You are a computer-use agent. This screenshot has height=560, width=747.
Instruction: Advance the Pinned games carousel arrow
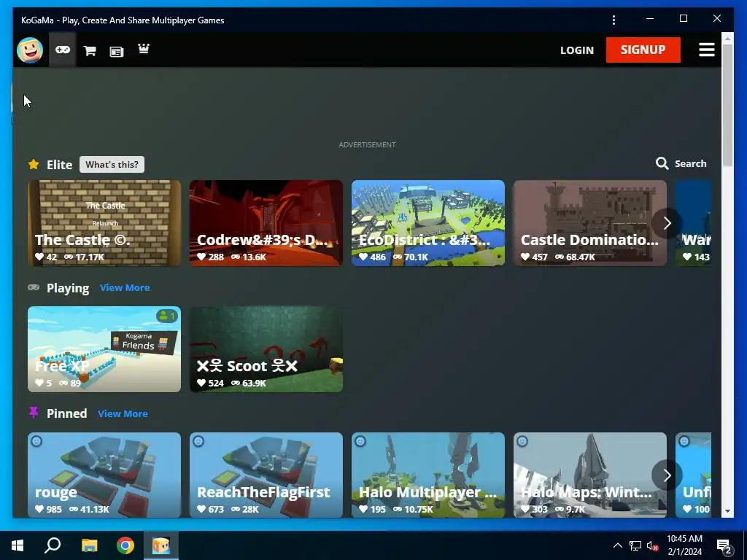point(667,475)
